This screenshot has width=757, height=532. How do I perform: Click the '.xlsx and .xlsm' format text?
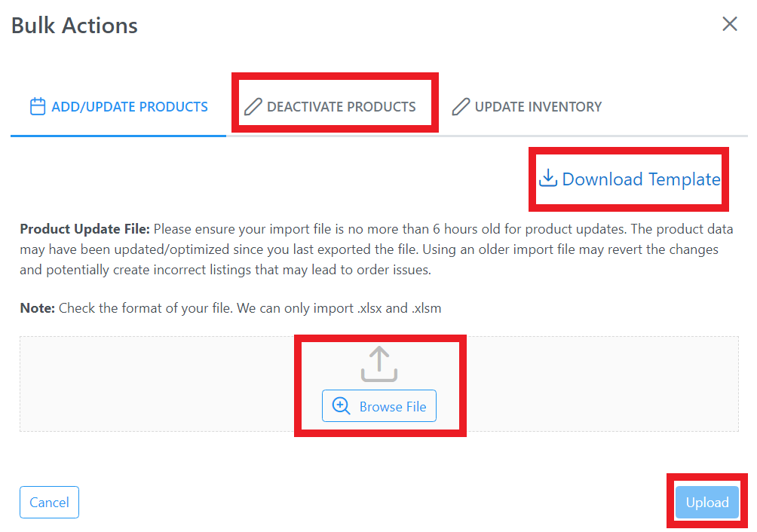(x=400, y=307)
